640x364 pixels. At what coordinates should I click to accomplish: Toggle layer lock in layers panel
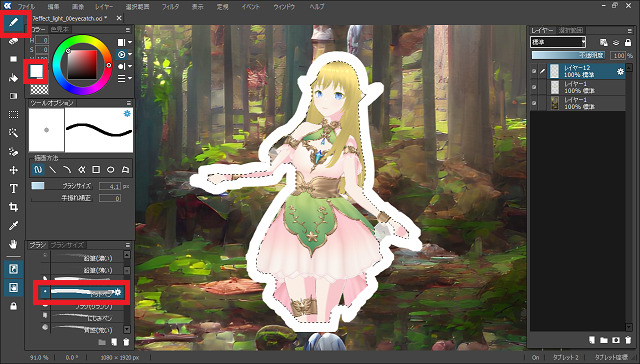tap(628, 42)
